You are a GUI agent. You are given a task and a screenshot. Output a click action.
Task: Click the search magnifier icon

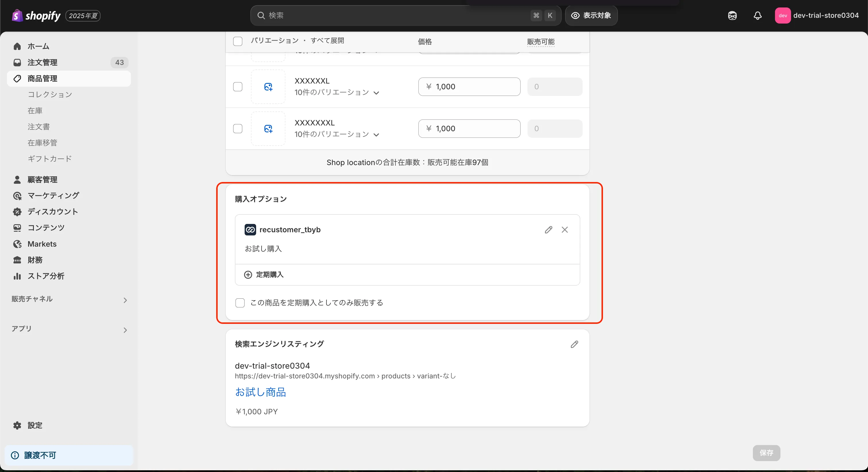(x=261, y=16)
